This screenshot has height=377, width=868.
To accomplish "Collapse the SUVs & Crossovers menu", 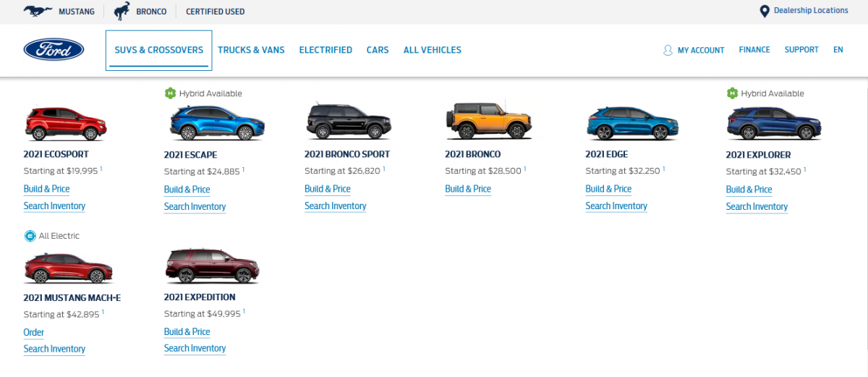I will point(158,50).
